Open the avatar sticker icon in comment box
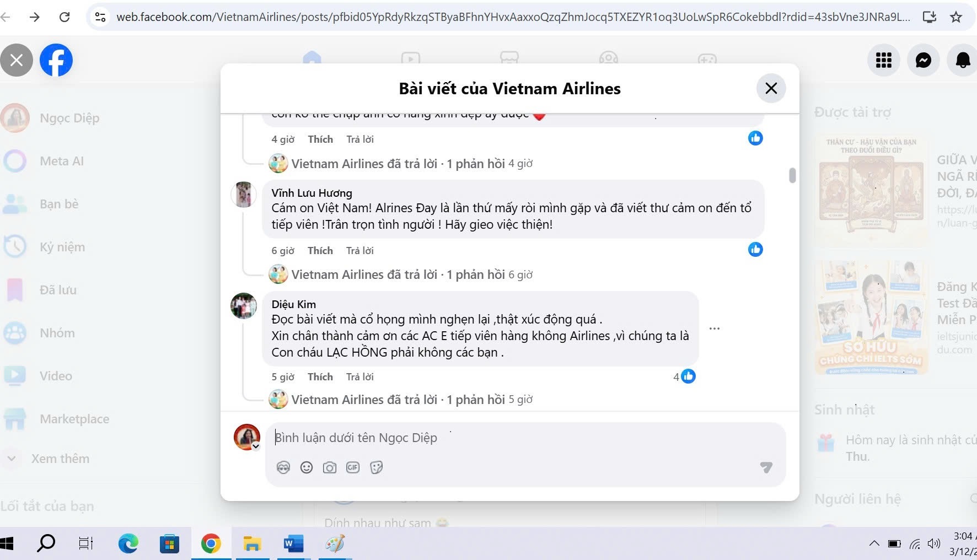The image size is (977, 560). tap(283, 467)
